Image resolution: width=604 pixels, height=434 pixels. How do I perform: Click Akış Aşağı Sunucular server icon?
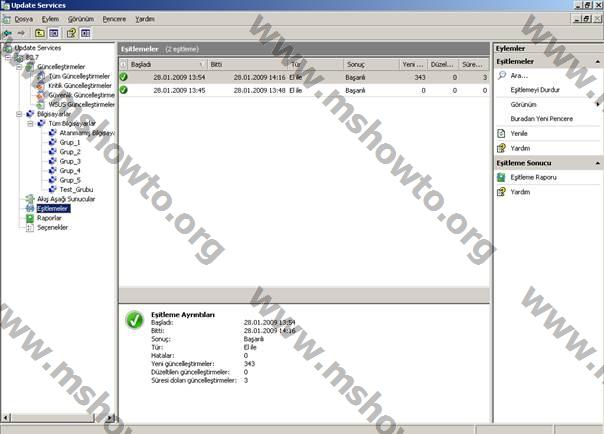(x=30, y=199)
